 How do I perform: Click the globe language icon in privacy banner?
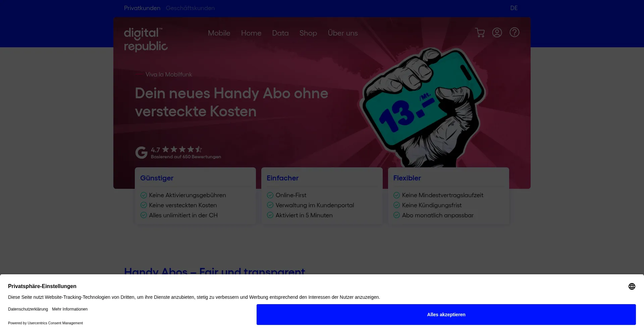(x=632, y=286)
